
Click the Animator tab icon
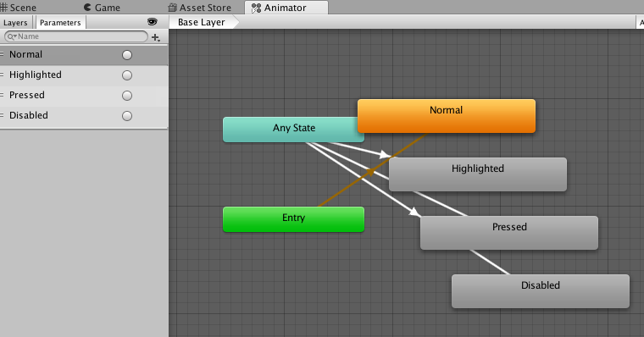coord(256,8)
